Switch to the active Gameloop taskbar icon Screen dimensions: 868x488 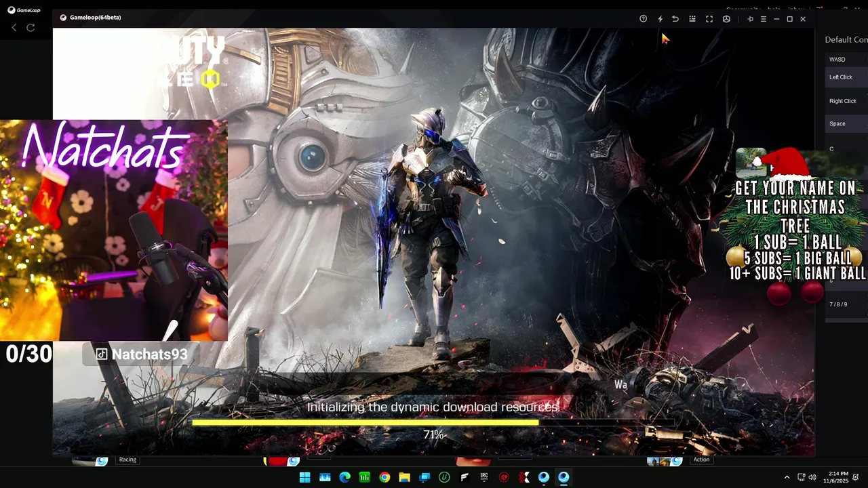coord(564,477)
